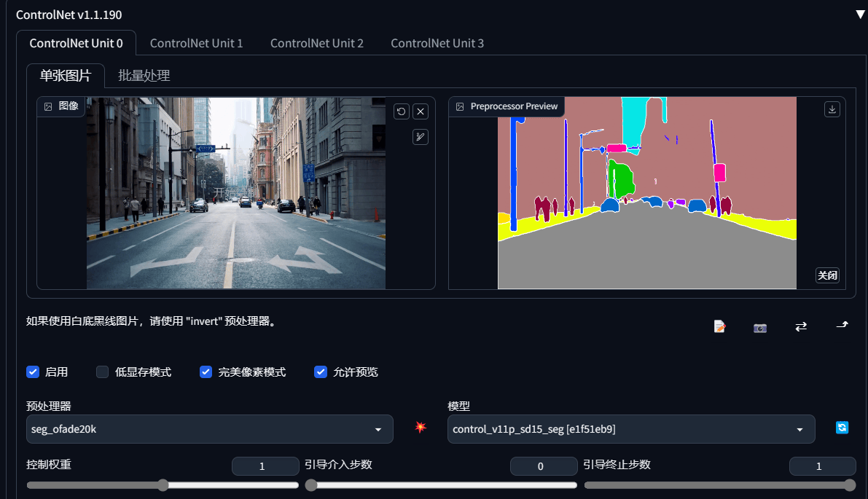Screen dimensions: 868x499
Task: Refresh the model list with blue icon
Action: [842, 427]
